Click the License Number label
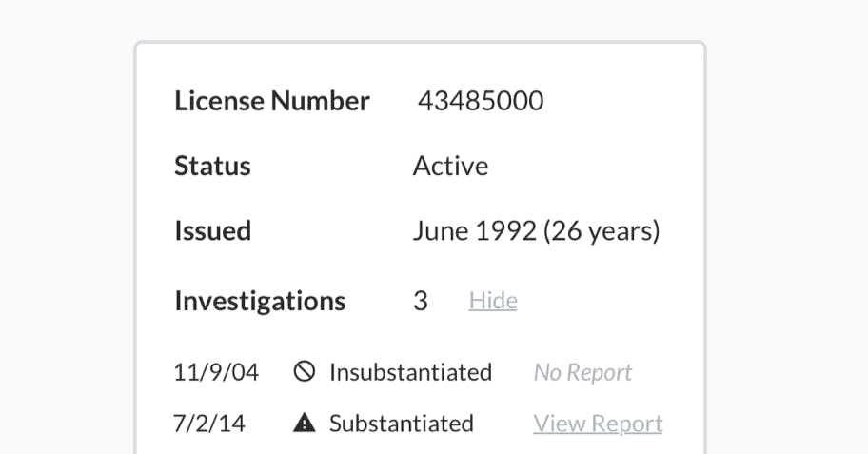Viewport: 868px width, 454px height. pos(271,101)
